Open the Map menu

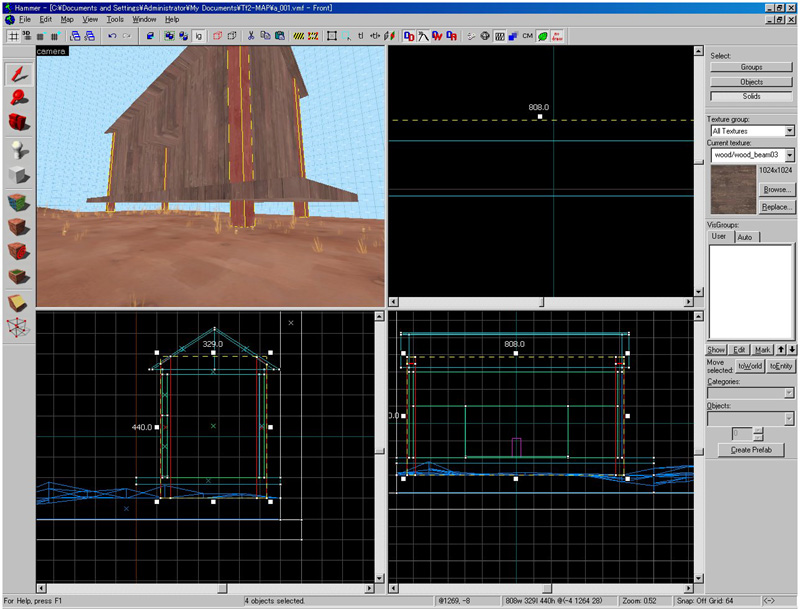[67, 19]
